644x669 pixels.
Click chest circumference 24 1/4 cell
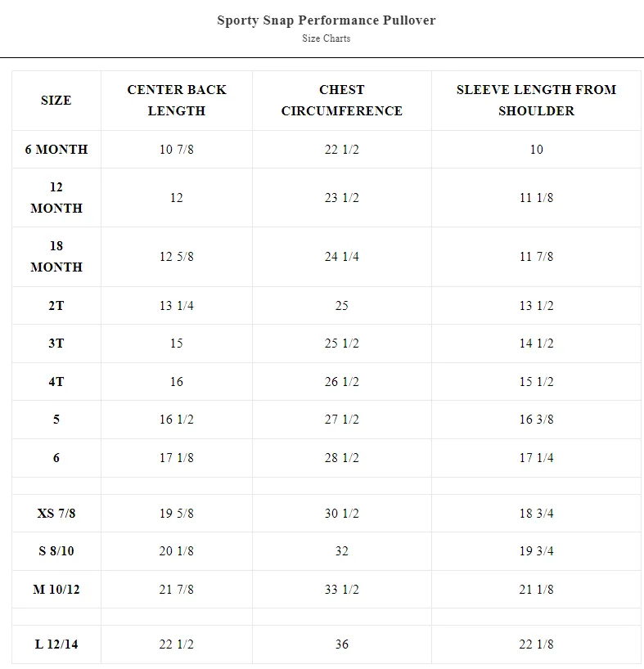tap(342, 257)
